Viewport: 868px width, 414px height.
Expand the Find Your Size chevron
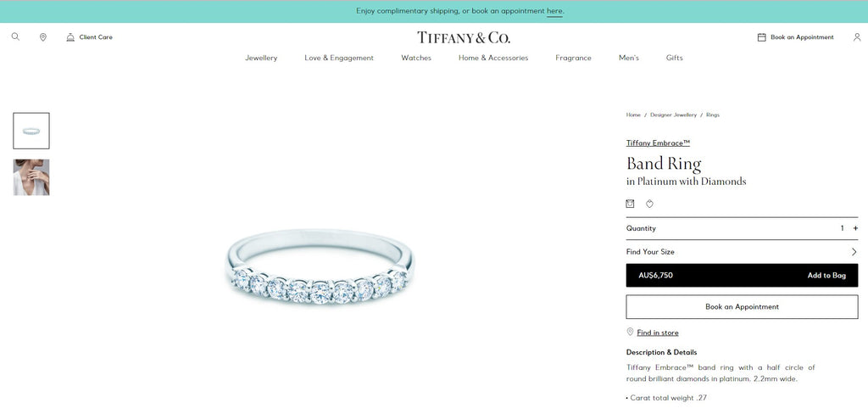[x=854, y=252]
